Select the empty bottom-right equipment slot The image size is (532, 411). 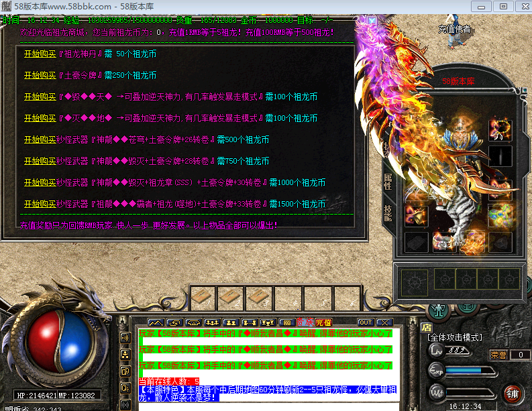pos(500,242)
